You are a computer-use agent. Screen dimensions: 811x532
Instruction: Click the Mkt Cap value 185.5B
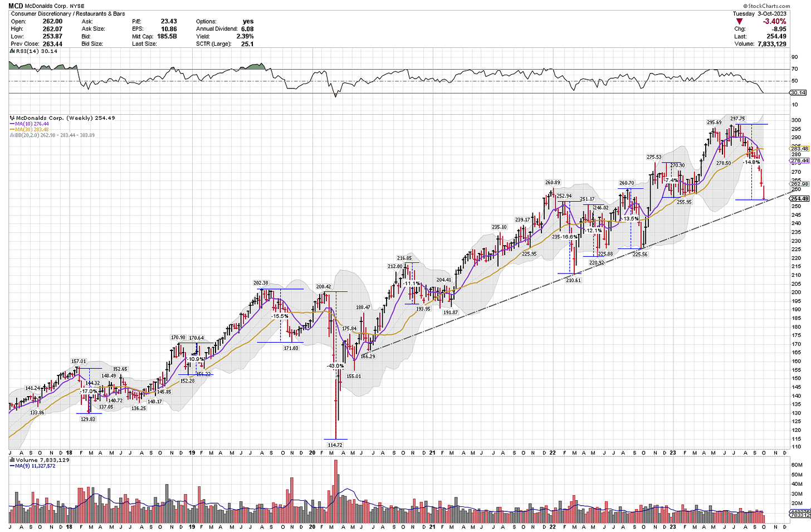click(x=166, y=36)
